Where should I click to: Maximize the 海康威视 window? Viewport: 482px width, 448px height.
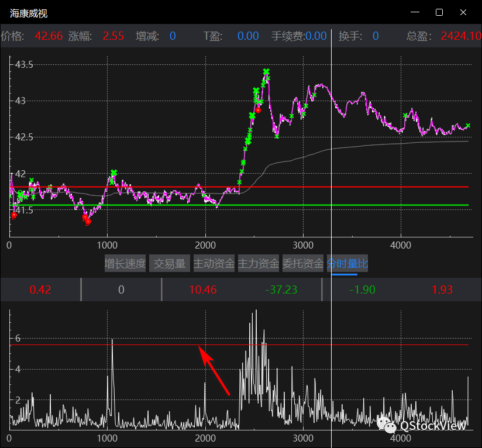[439, 12]
